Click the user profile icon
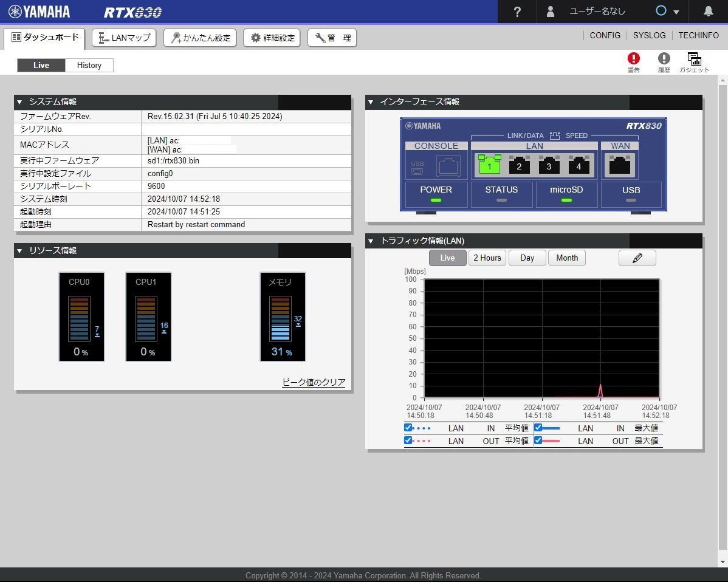 550,12
